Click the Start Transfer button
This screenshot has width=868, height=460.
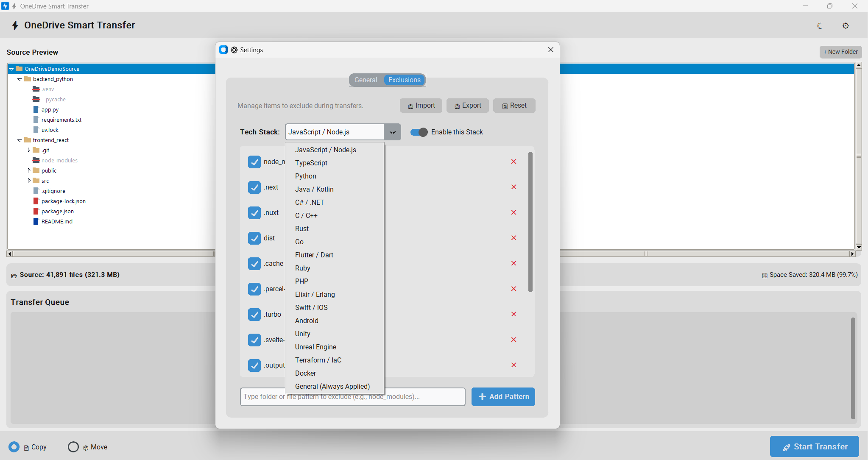(x=815, y=446)
